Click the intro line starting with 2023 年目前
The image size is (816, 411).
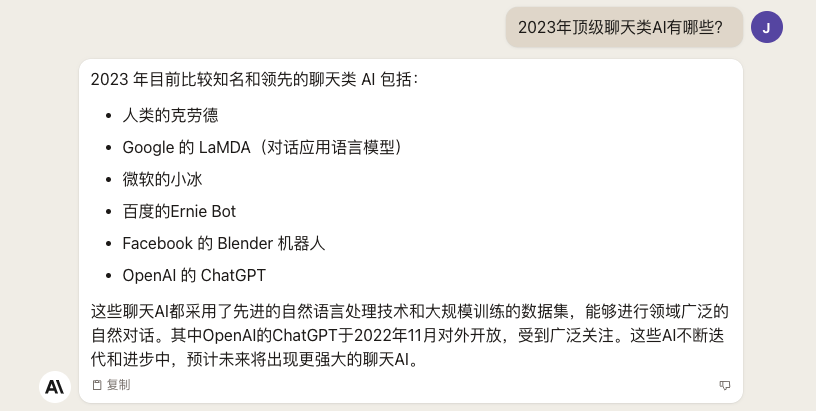pos(254,80)
